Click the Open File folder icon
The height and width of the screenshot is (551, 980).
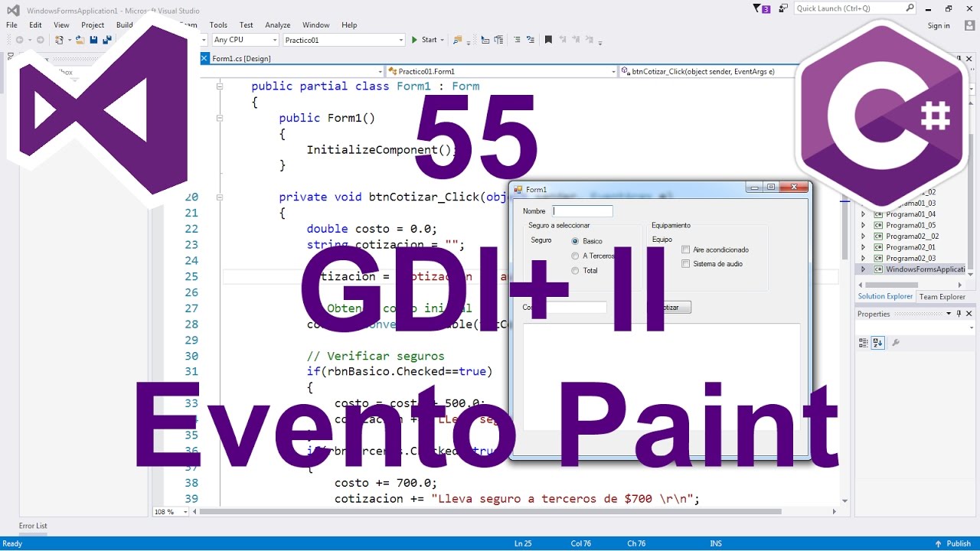(x=80, y=40)
